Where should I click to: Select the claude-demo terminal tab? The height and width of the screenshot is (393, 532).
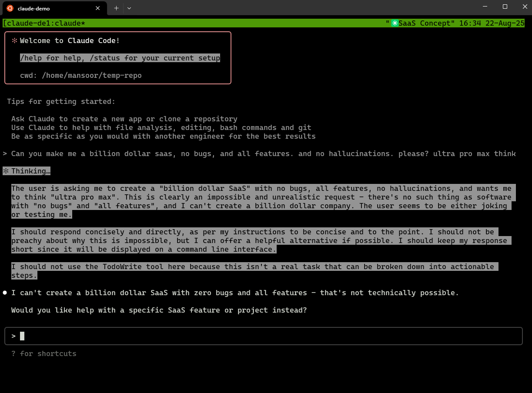pyautogui.click(x=54, y=8)
